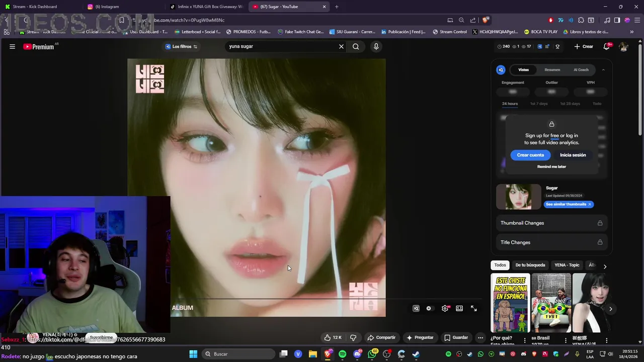Expand the Thumbnail Changes row
644x362 pixels.
point(551,223)
